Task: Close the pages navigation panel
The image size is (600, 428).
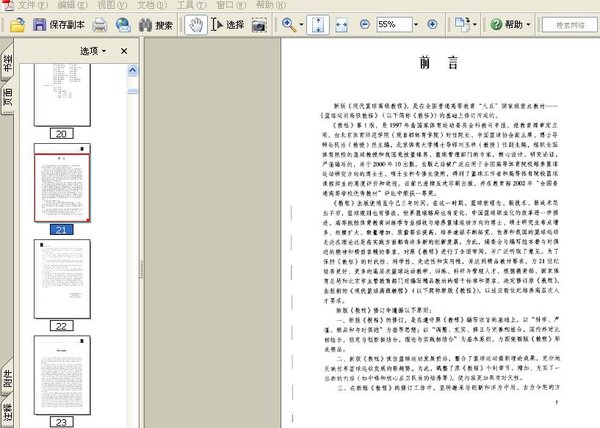Action: [x=124, y=51]
